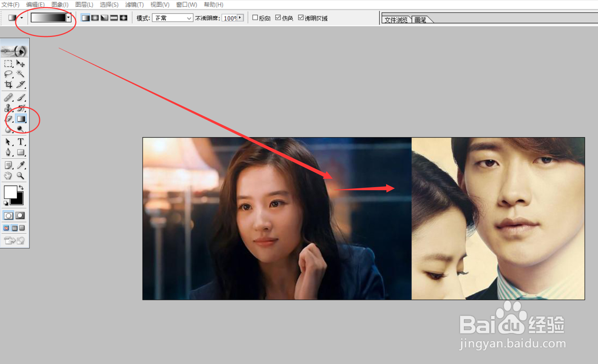This screenshot has height=364, width=598.
Task: Select the Crop tool
Action: click(8, 85)
